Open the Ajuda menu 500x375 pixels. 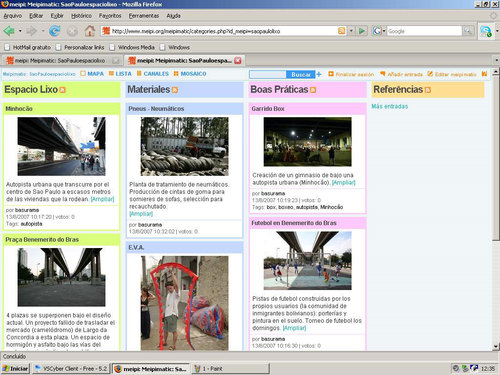(173, 16)
